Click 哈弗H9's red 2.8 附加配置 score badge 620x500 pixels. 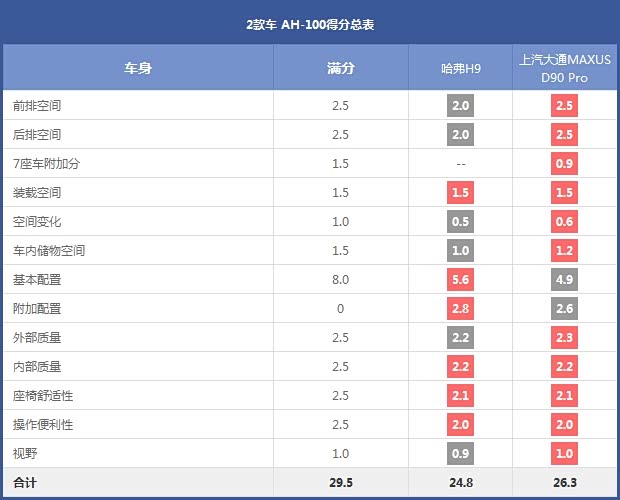[x=461, y=309]
